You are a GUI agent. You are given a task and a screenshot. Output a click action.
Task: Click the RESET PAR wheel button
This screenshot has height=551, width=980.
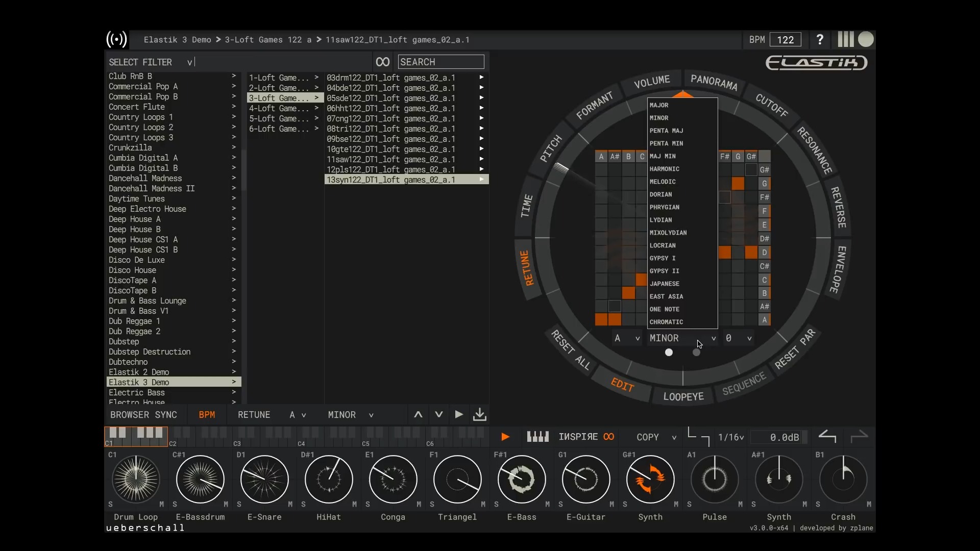click(795, 349)
